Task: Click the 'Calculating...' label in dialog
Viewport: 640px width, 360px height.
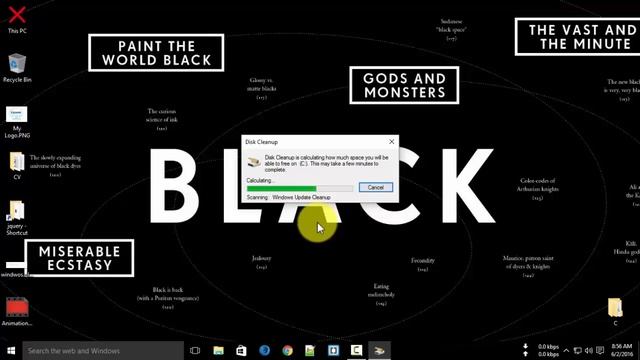Action: pos(261,180)
